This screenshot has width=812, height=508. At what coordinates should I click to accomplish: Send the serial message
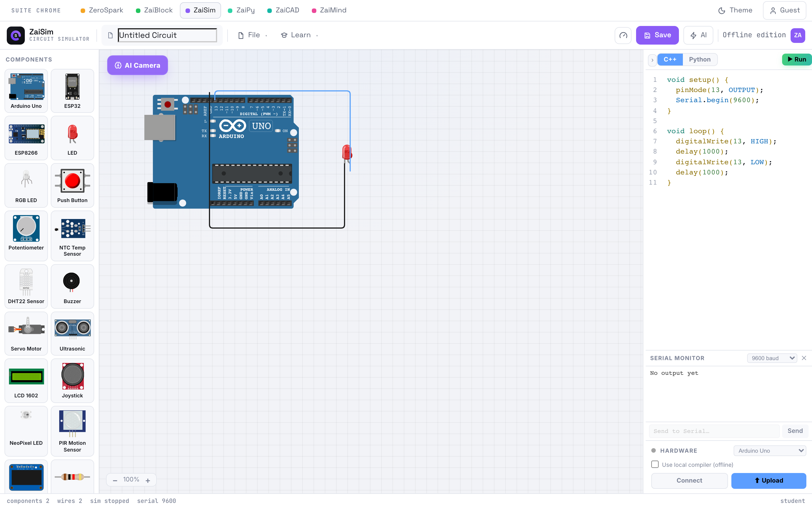pyautogui.click(x=795, y=431)
